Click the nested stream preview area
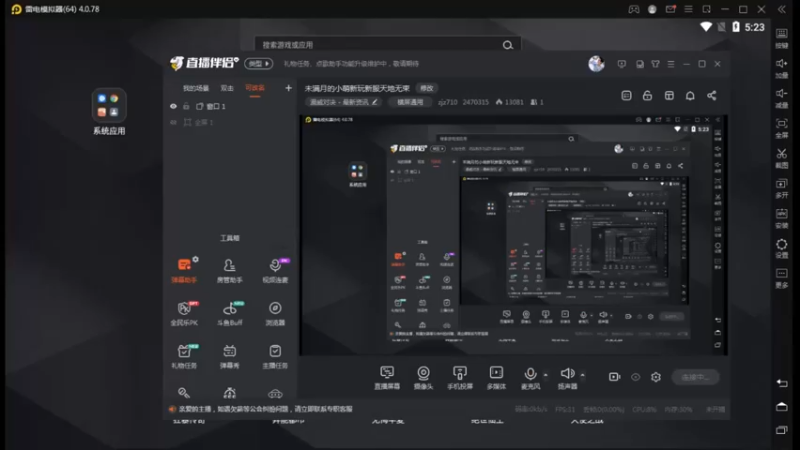 click(x=513, y=235)
